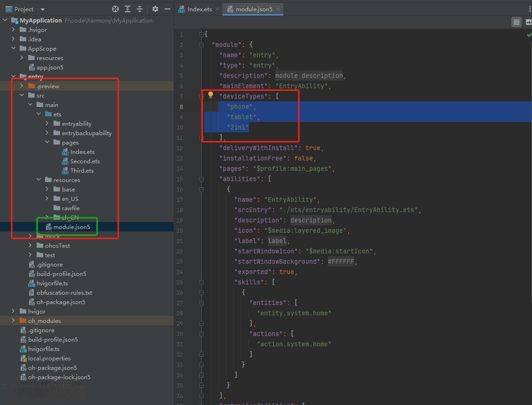Open oh-package-lock.json5 file

coord(59,377)
